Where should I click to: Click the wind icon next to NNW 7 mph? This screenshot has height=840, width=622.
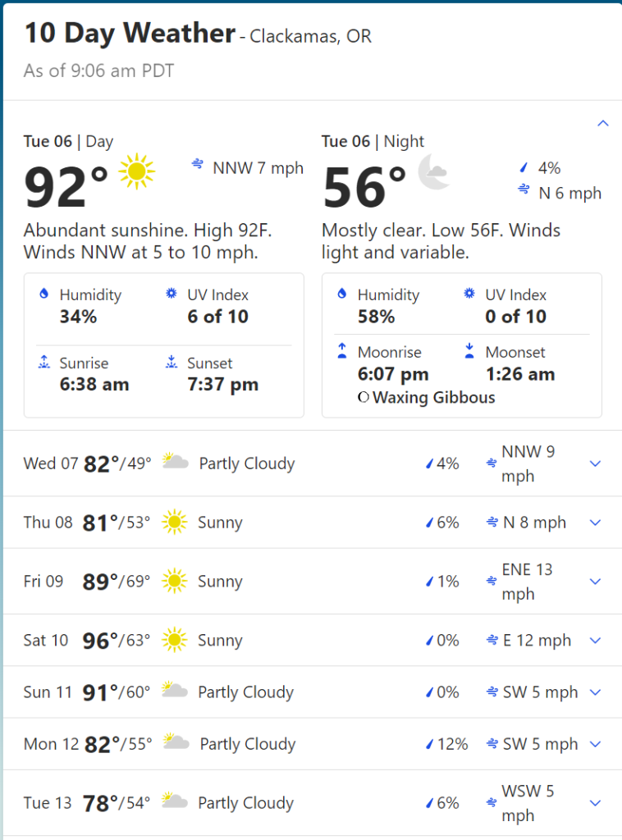(x=198, y=165)
